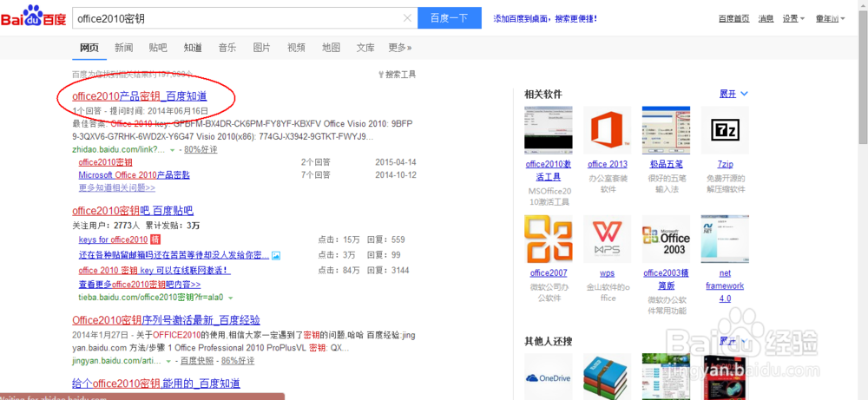
Task: Open office 2010 密钥 key 可以在线联网激活 post
Action: pos(155,271)
